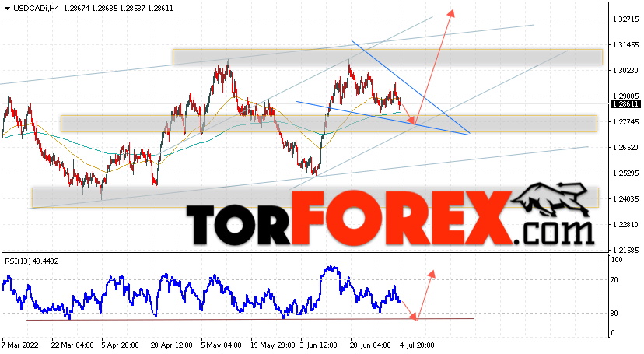Select the OHLC values 1.28674 1.28685 text
The width and height of the screenshot is (644, 354).
click(x=90, y=9)
